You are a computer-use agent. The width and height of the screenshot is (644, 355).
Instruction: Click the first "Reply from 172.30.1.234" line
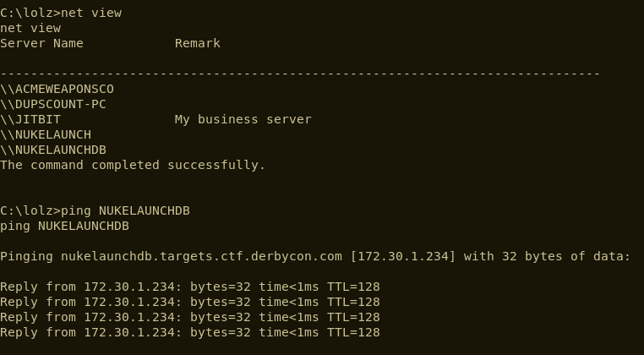189,287
